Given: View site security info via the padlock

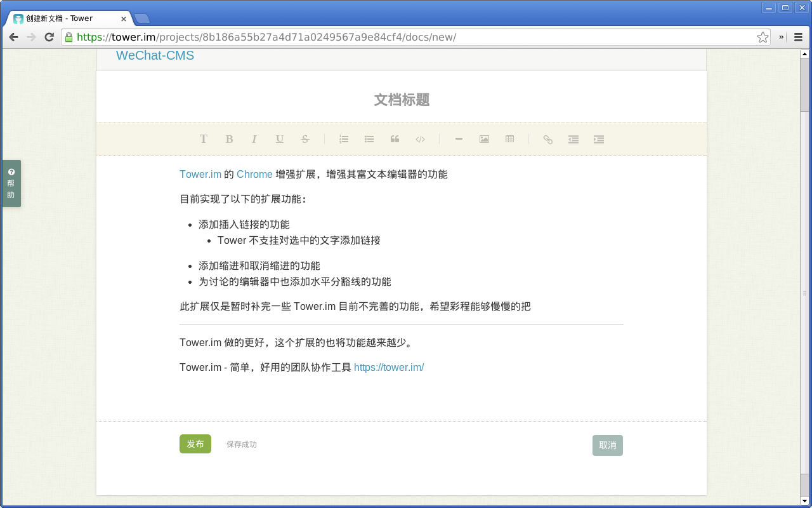Looking at the screenshot, I should coord(69,37).
